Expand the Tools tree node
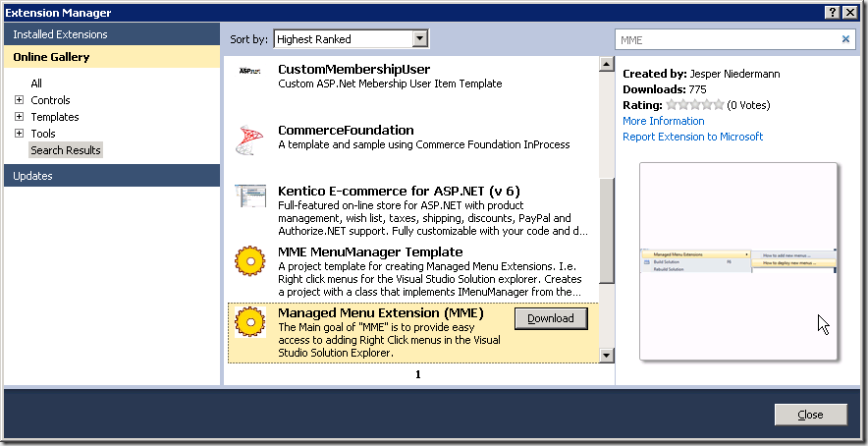This screenshot has height=446, width=868. click(20, 134)
